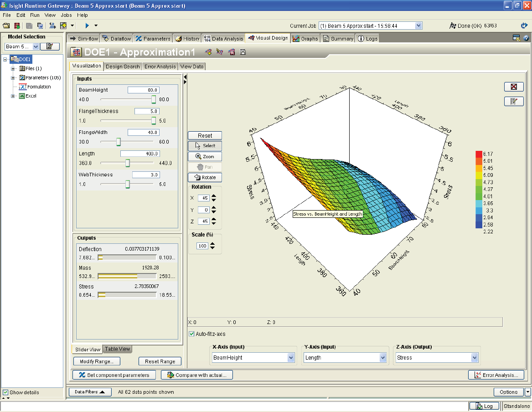This screenshot has height=412, width=532.
Task: Toggle the Show details checkbox
Action: 5,392
